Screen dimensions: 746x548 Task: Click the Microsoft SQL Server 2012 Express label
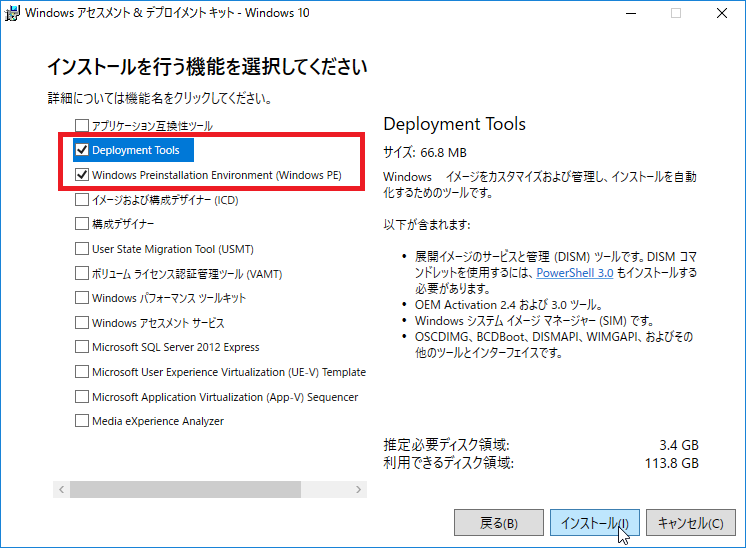(x=176, y=347)
